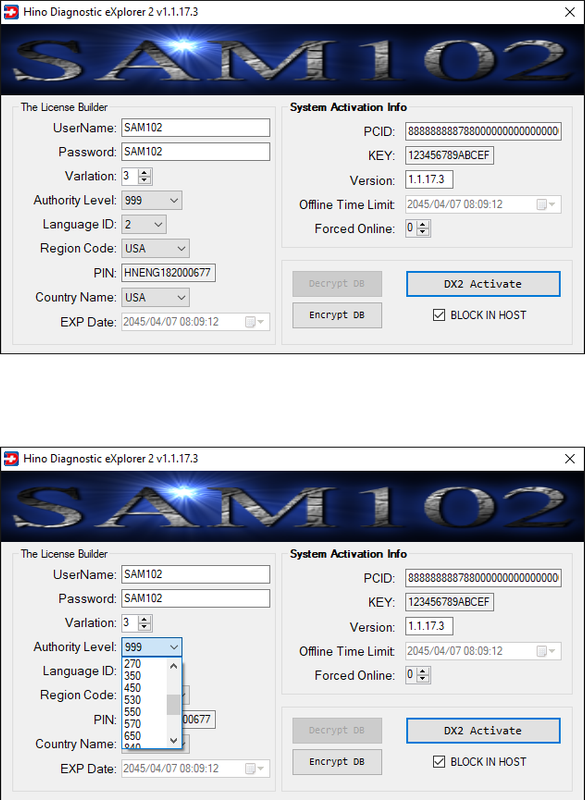Click the Authority Level list scroll-down arrow
This screenshot has width=585, height=800.
tap(173, 740)
